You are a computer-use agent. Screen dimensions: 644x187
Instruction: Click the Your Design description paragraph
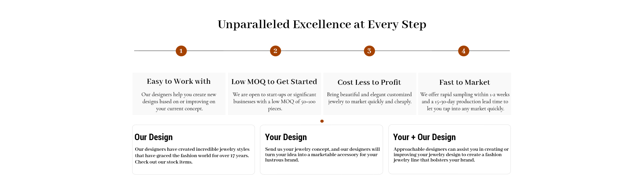pyautogui.click(x=322, y=154)
